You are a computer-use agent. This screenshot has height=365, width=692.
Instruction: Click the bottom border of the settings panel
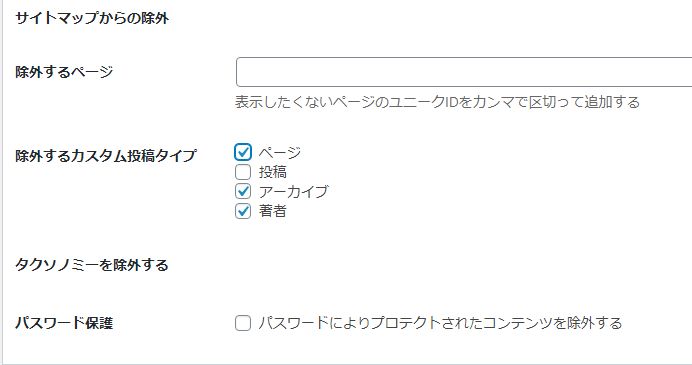click(346, 364)
